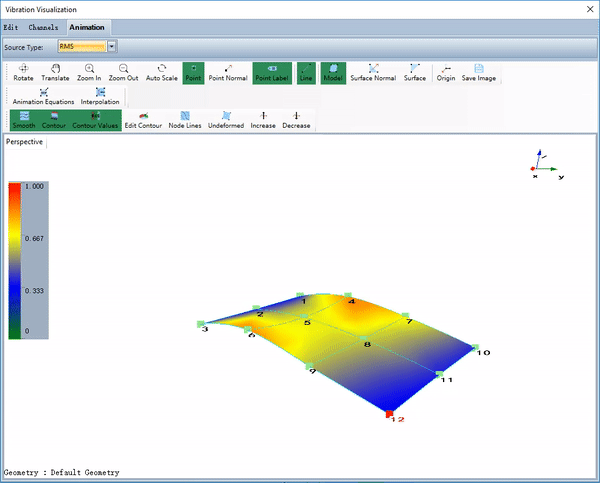Select node 5 on the mesh
600x483 pixels.
(304, 317)
